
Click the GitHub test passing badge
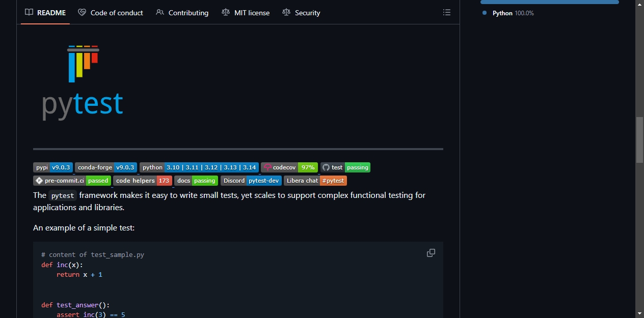coord(345,167)
